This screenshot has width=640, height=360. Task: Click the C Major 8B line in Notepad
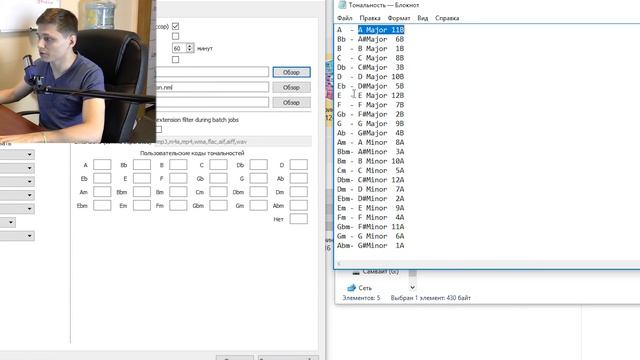[x=371, y=58]
